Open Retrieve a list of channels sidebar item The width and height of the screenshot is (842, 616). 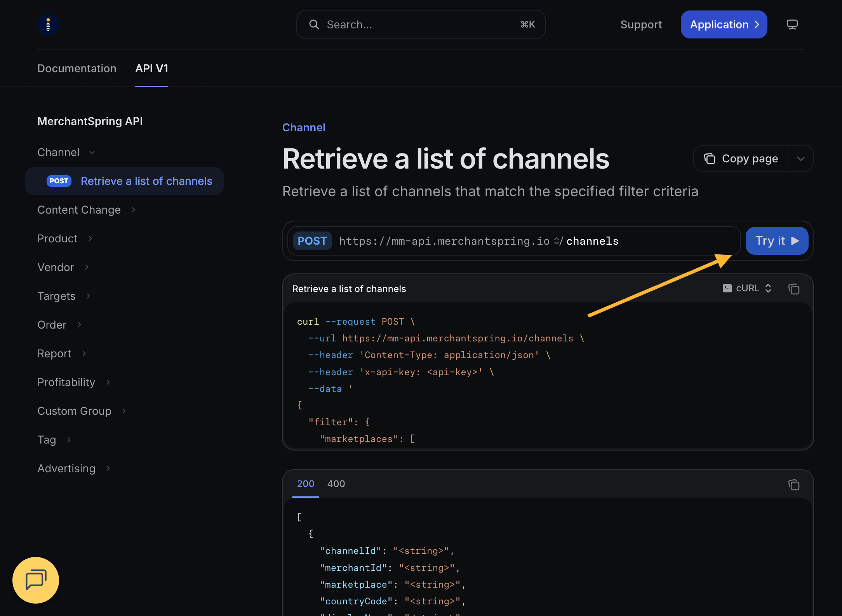coord(124,181)
